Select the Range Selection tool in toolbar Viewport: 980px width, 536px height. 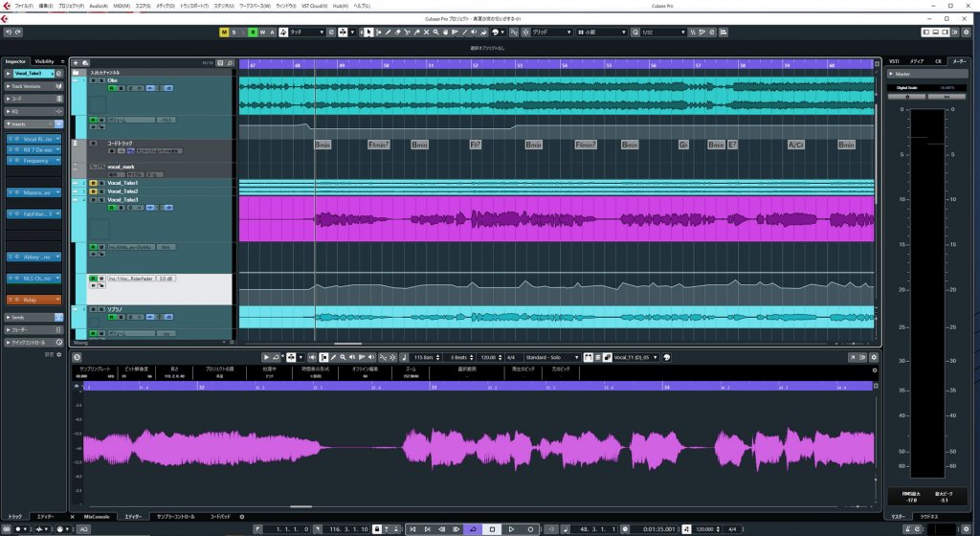[x=379, y=33]
